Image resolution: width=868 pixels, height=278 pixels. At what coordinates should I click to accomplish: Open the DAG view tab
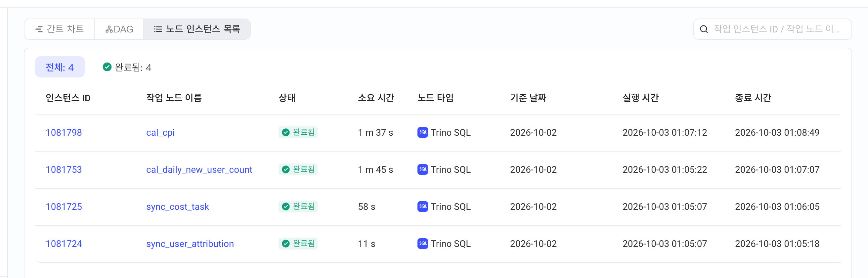coord(119,29)
